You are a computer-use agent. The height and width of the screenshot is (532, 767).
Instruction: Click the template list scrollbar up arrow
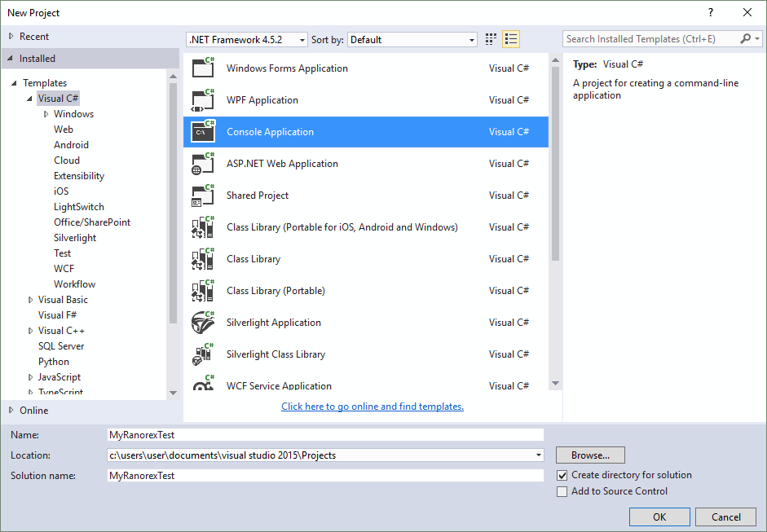555,60
